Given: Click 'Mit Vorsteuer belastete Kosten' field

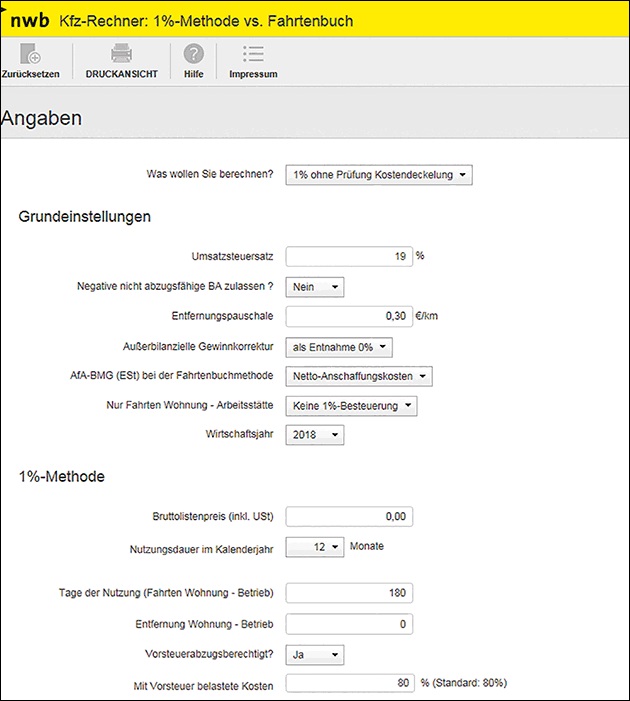Looking at the screenshot, I should pos(349,684).
